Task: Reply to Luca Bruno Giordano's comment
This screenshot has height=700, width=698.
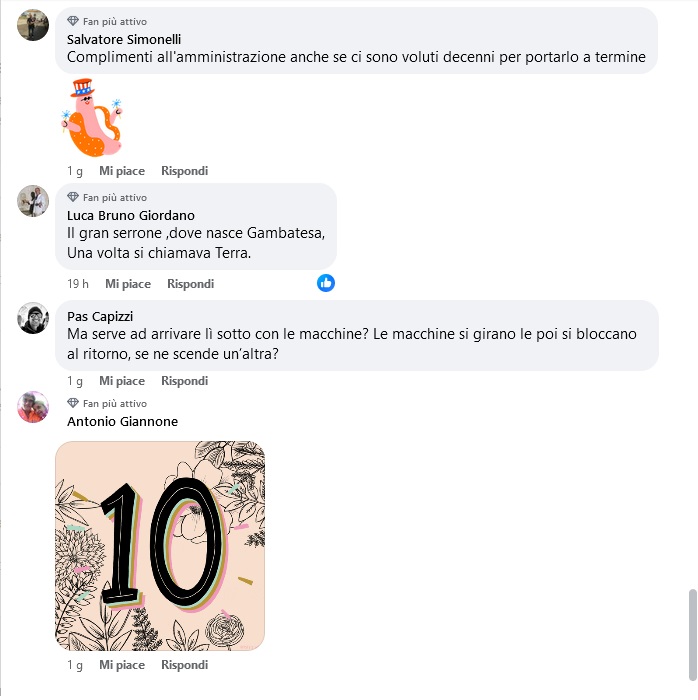Action: [191, 284]
